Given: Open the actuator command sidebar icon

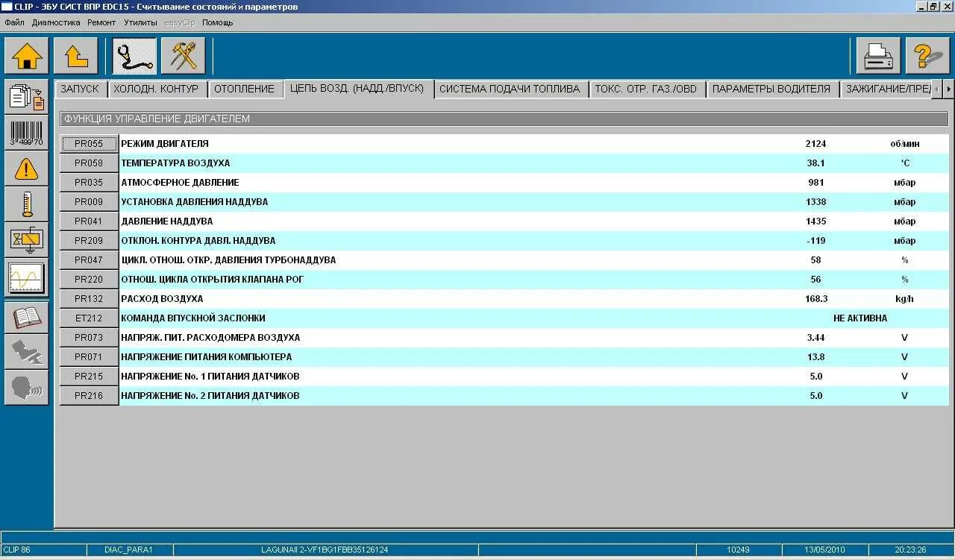Looking at the screenshot, I should click(27, 240).
